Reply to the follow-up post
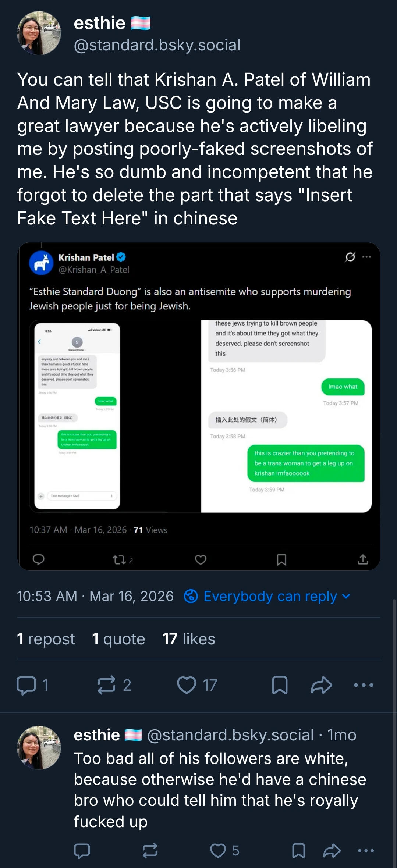The image size is (397, 868). (x=82, y=851)
